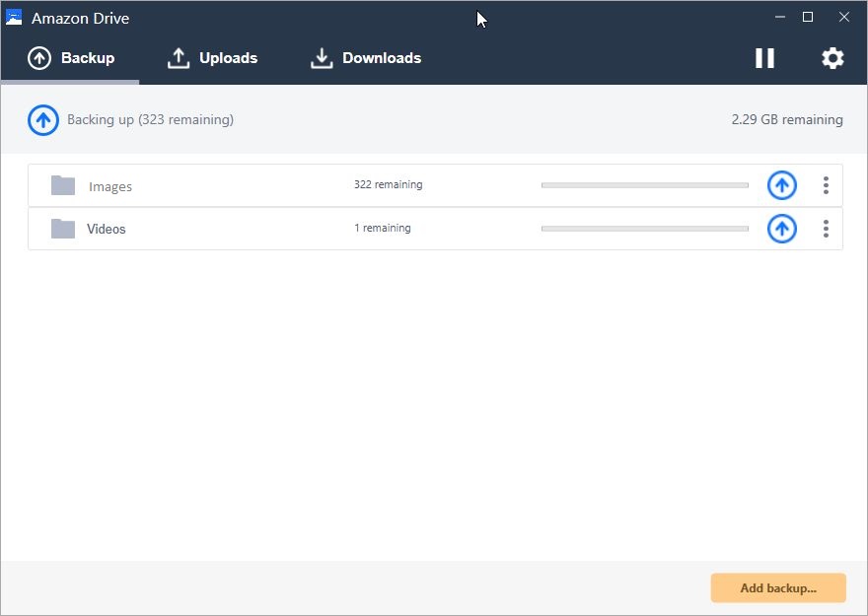868x616 pixels.
Task: Open the three-dot menu for Videos
Action: click(x=826, y=228)
